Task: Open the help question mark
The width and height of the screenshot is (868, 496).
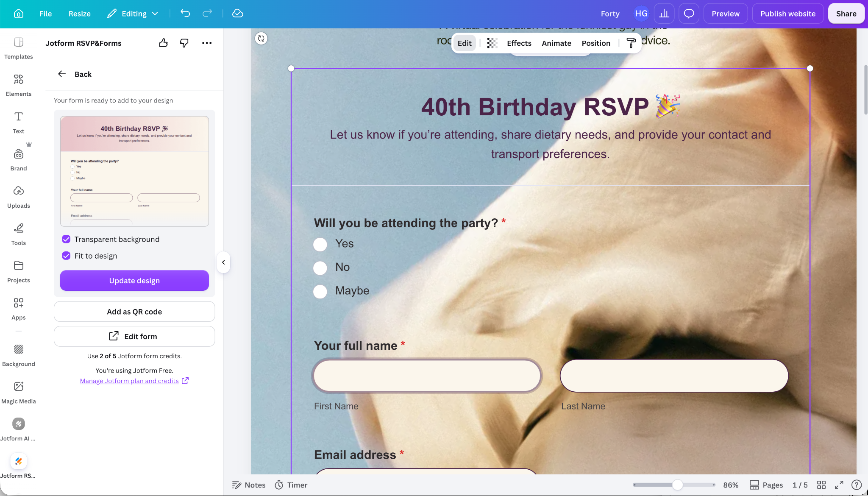Action: [x=856, y=485]
